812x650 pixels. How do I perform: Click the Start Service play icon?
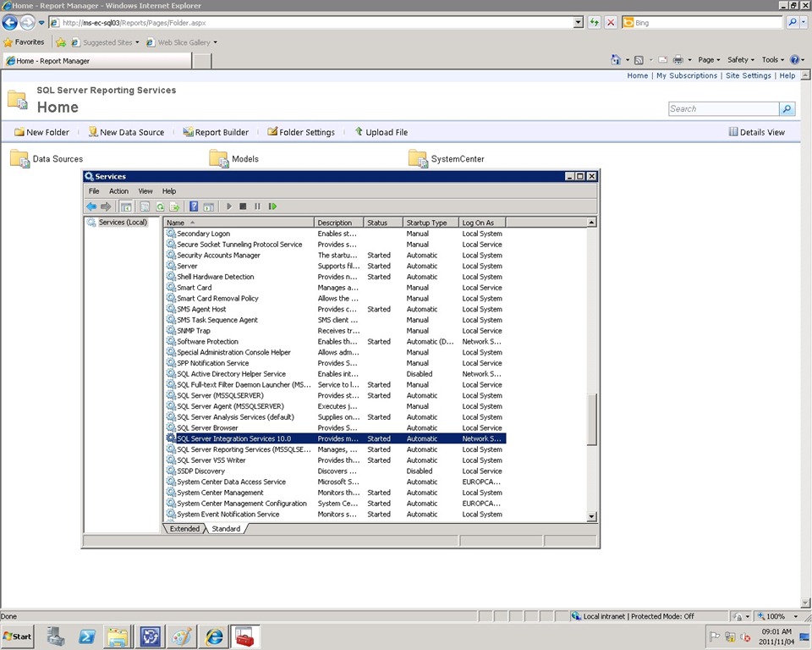[228, 207]
